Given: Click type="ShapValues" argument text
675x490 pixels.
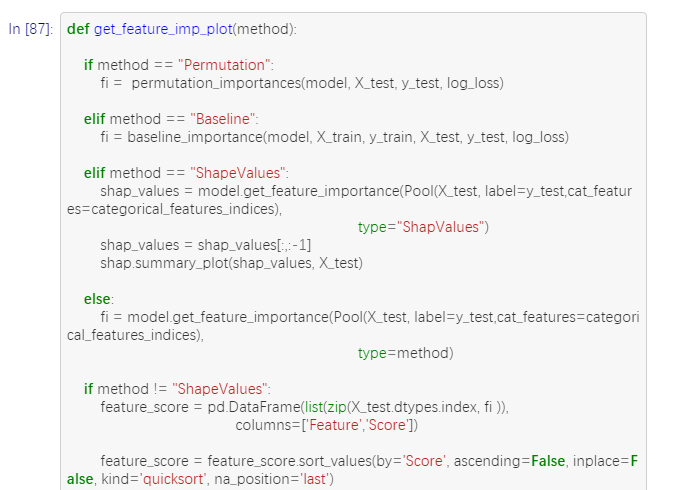Looking at the screenshot, I should click(423, 227).
